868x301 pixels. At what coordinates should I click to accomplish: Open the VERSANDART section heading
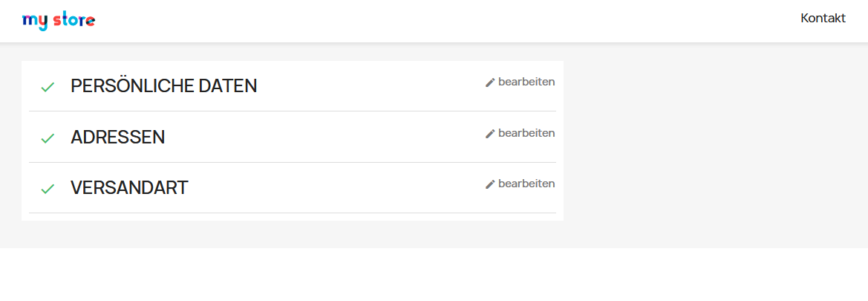(x=129, y=188)
